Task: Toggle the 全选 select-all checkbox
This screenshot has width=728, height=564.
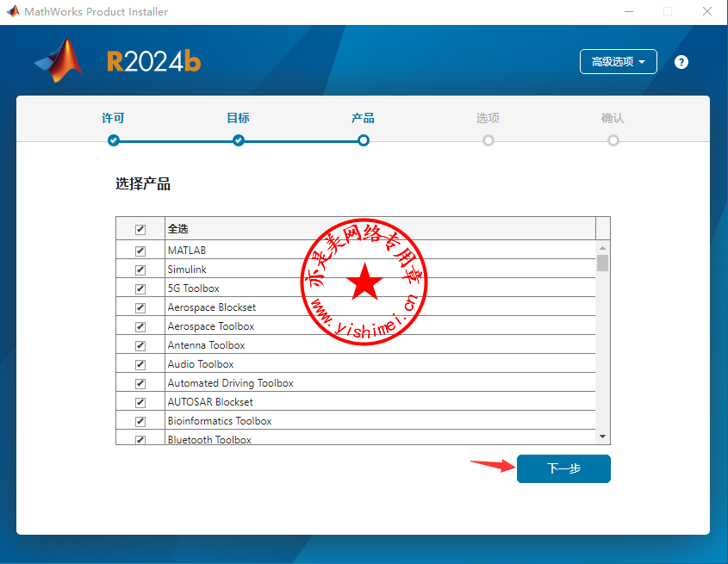Action: (x=140, y=229)
